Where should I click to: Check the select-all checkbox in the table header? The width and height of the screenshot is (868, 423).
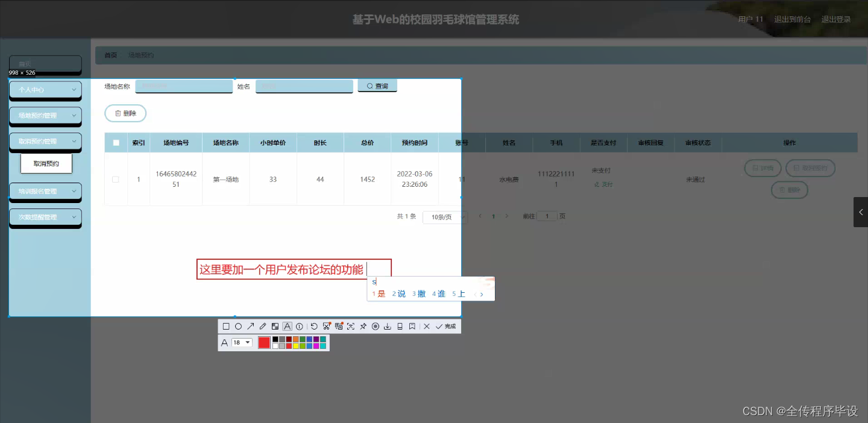click(x=116, y=142)
